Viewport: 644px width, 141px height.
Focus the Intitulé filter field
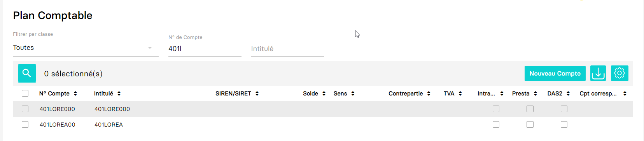pos(287,49)
